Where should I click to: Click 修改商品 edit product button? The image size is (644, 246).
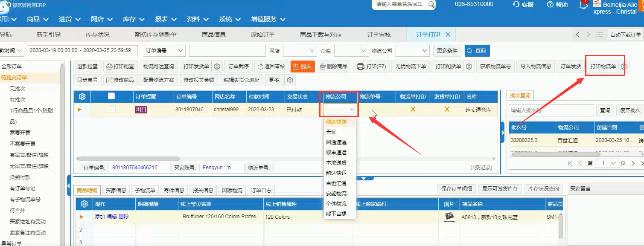pos(119,80)
